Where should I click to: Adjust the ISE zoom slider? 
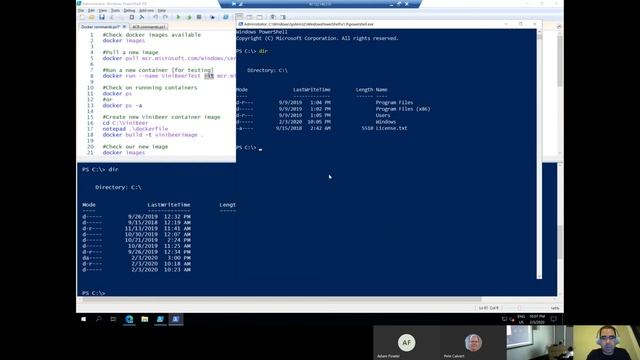click(520, 308)
